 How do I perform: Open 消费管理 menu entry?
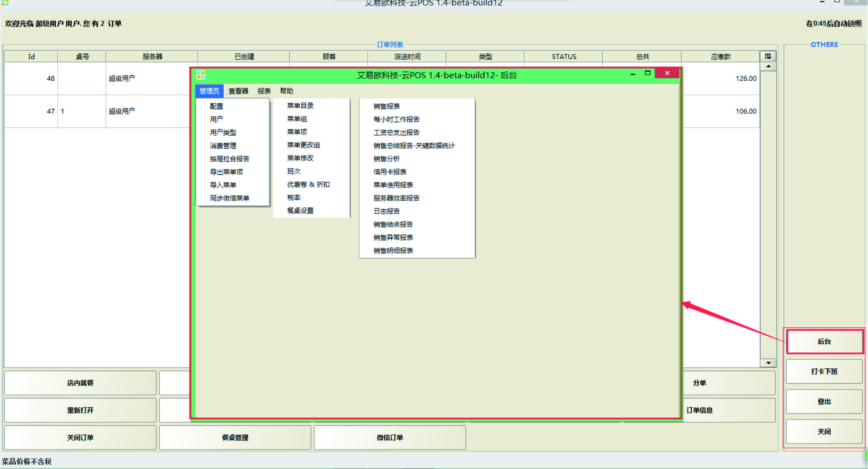[223, 146]
